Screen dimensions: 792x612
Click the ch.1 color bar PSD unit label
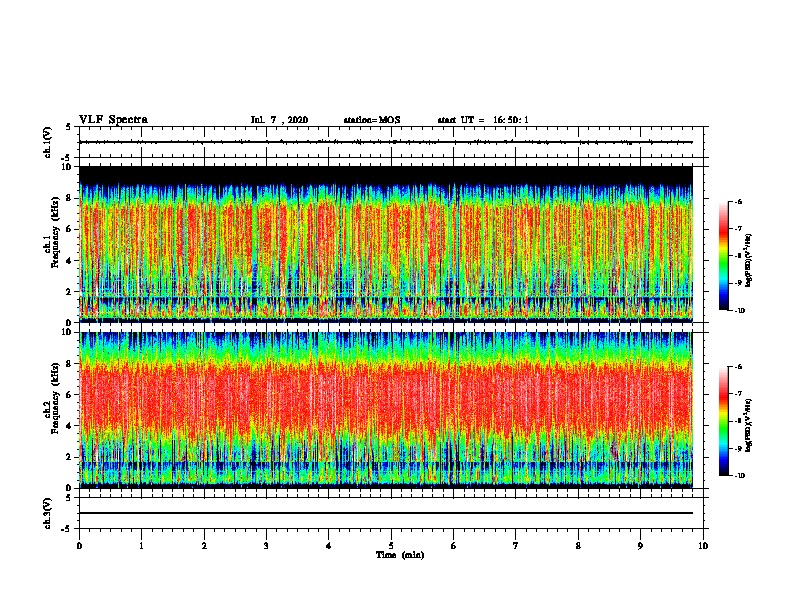pyautogui.click(x=748, y=261)
